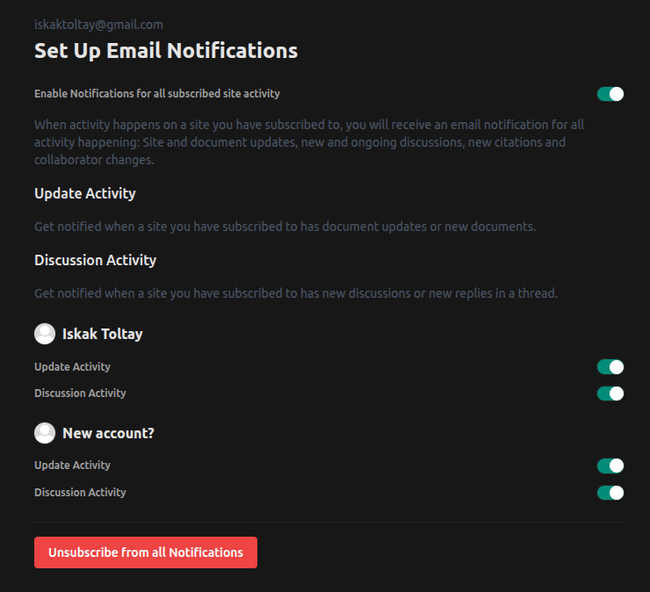Click the Set Up Email Notifications heading
650x592 pixels.
tap(166, 50)
